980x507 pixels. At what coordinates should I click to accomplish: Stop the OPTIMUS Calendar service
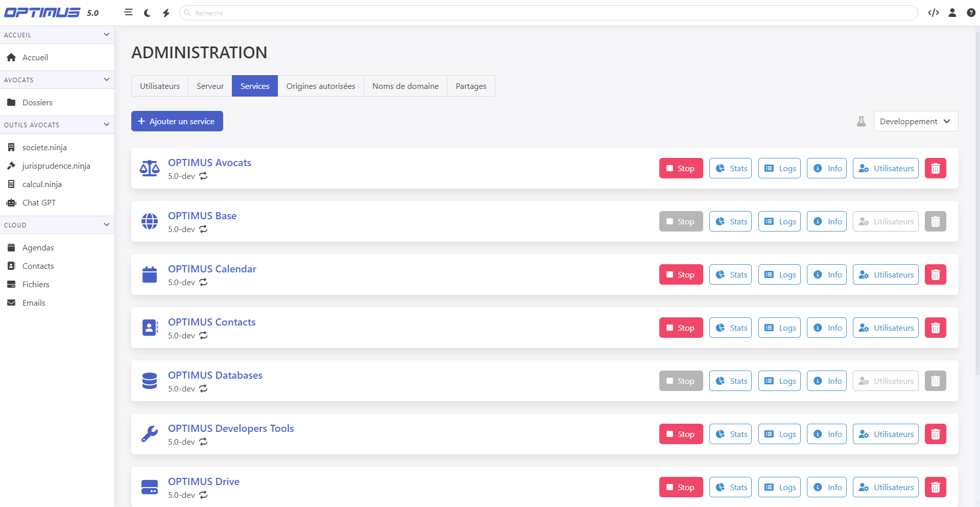(681, 274)
